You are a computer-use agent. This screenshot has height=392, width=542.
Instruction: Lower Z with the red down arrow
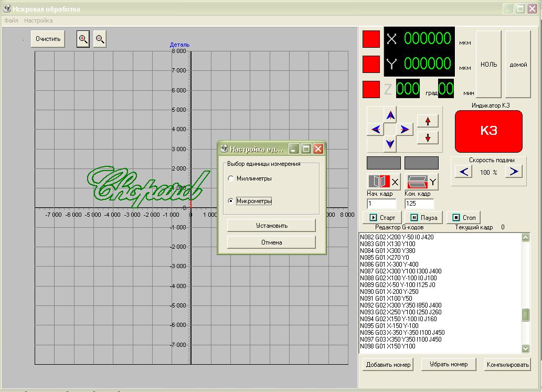[428, 138]
